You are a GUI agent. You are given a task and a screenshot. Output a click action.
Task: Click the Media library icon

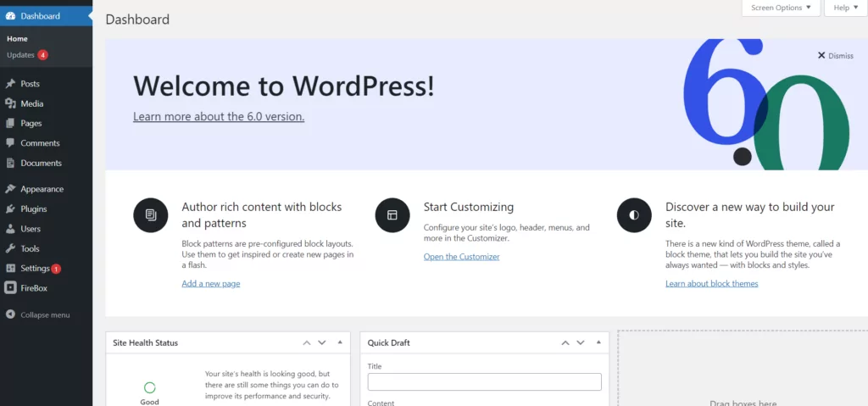point(10,103)
